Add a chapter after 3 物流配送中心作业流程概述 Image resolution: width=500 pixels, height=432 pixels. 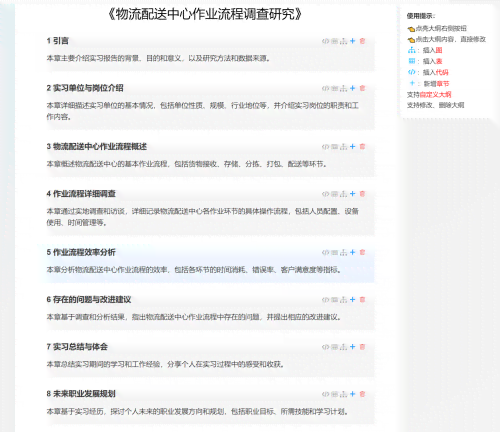click(353, 147)
